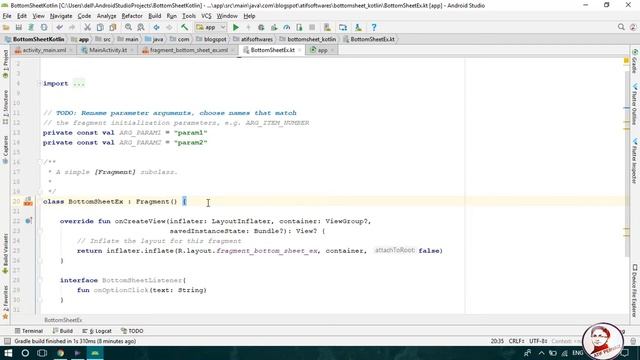Toggle the Flutter Outline panel
Image resolution: width=640 pixels, height=360 pixels.
point(635,104)
